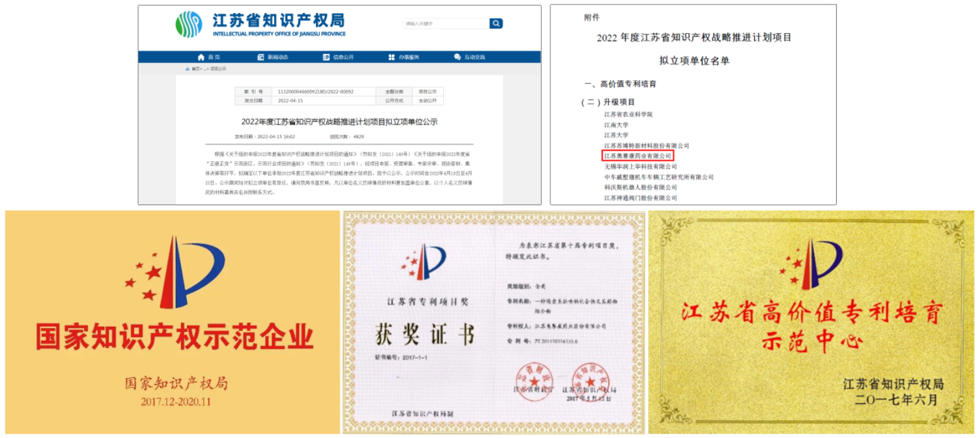Screen dimensions: 980x438
Task: Click the 信息公开 document icon
Action: point(325,57)
